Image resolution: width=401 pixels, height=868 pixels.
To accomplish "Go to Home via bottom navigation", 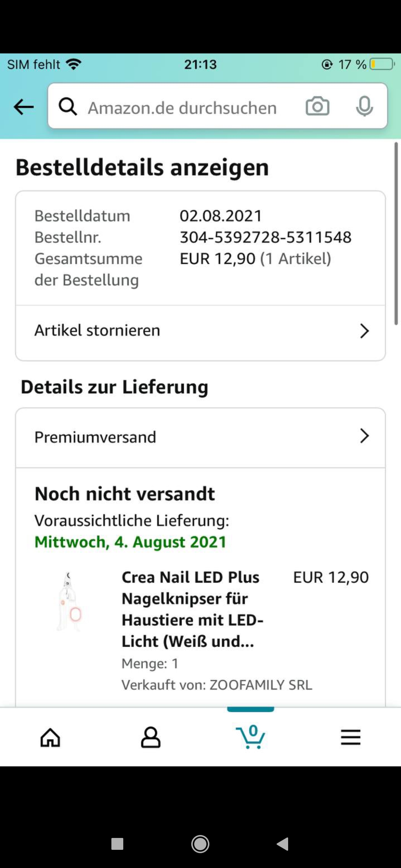I will coord(50,737).
